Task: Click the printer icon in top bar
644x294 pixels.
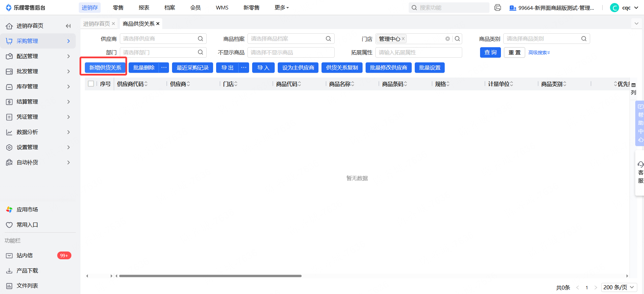Action: (x=497, y=8)
